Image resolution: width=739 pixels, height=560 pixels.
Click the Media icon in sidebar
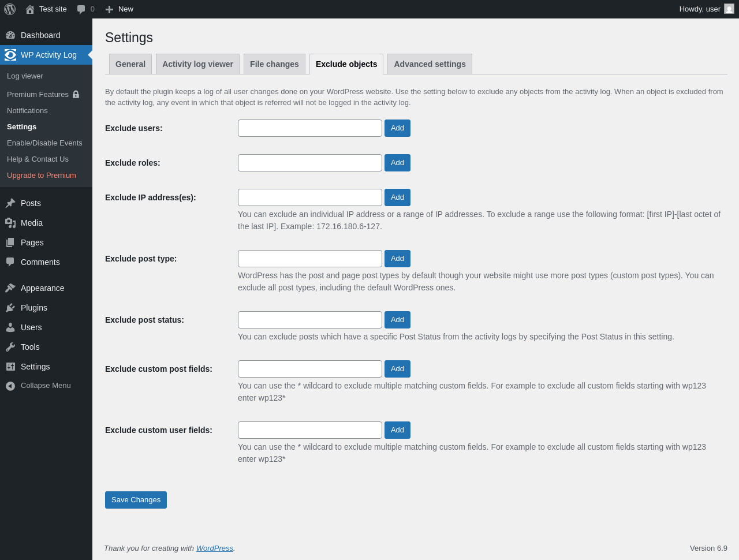10,223
